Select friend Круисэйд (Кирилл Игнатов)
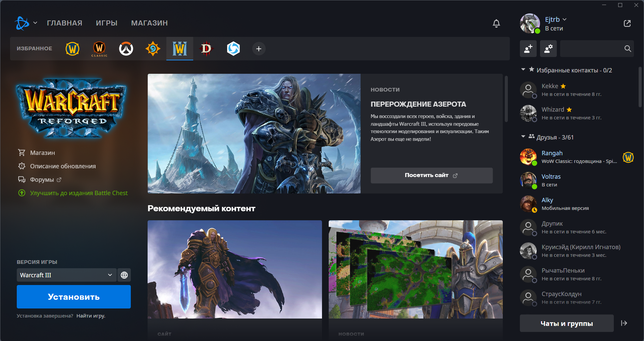 (x=577, y=251)
